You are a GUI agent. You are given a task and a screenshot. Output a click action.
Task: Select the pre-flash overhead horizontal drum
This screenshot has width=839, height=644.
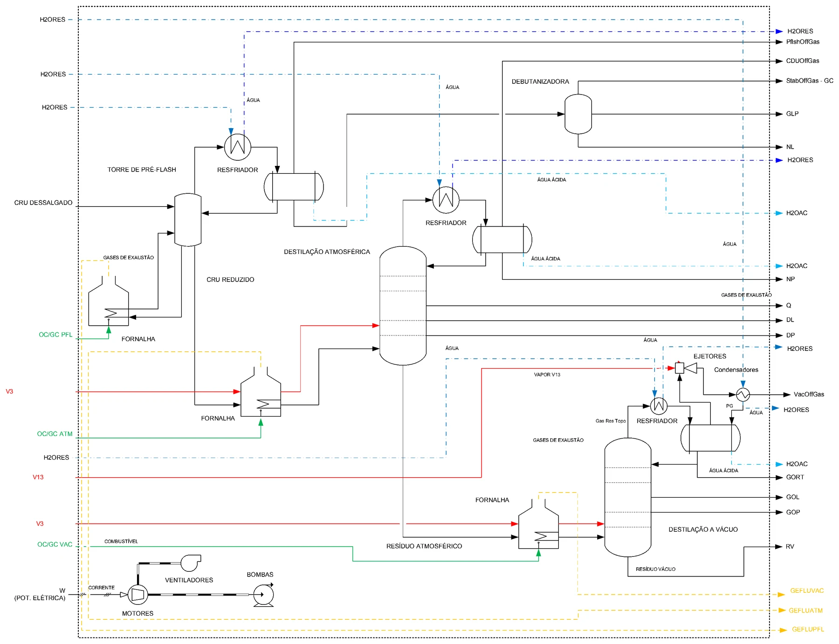294,186
